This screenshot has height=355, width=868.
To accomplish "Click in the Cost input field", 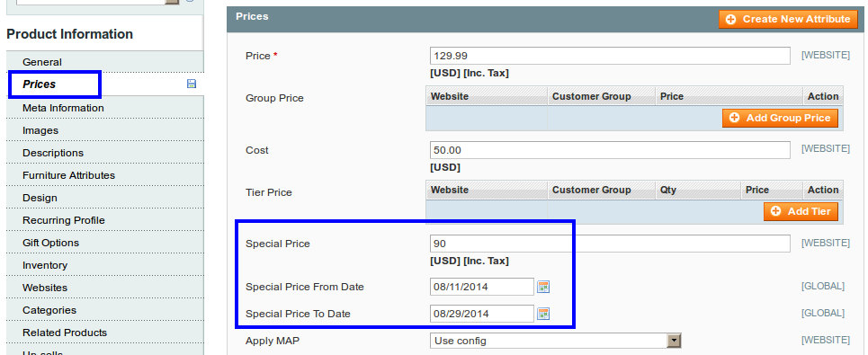I will pos(610,150).
